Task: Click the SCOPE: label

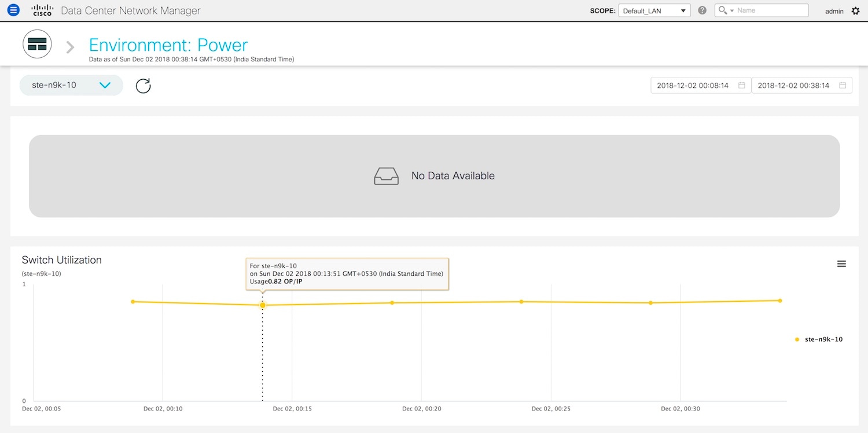Action: [x=603, y=11]
